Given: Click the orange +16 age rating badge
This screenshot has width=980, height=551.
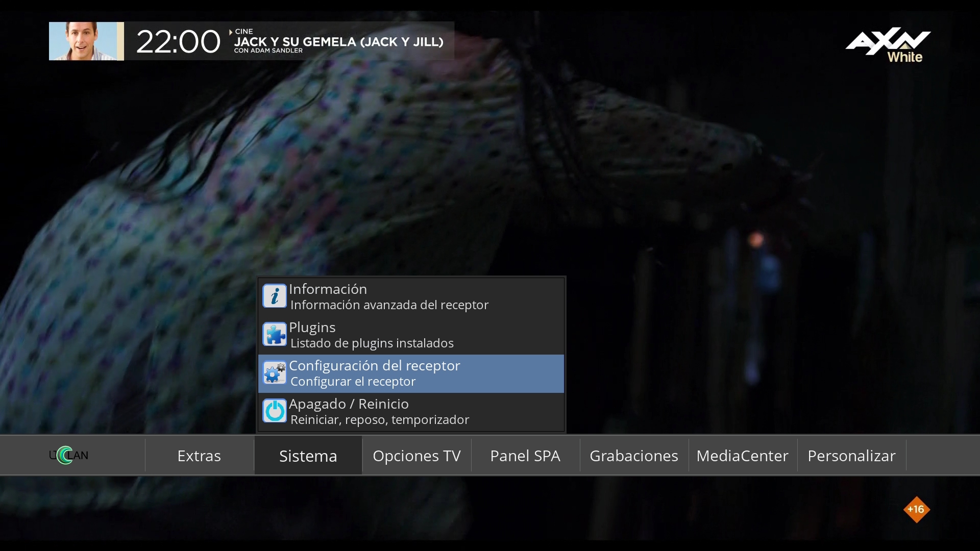Looking at the screenshot, I should [x=916, y=509].
